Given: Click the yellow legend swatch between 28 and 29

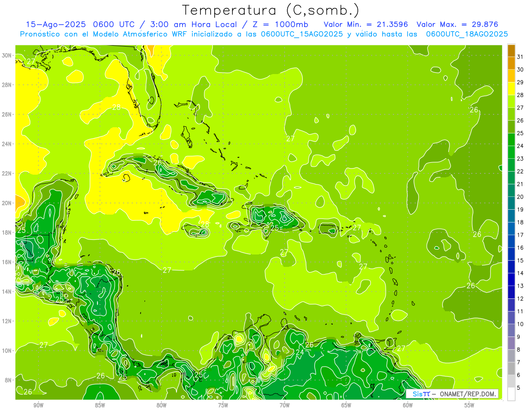Looking at the screenshot, I should 511,89.
